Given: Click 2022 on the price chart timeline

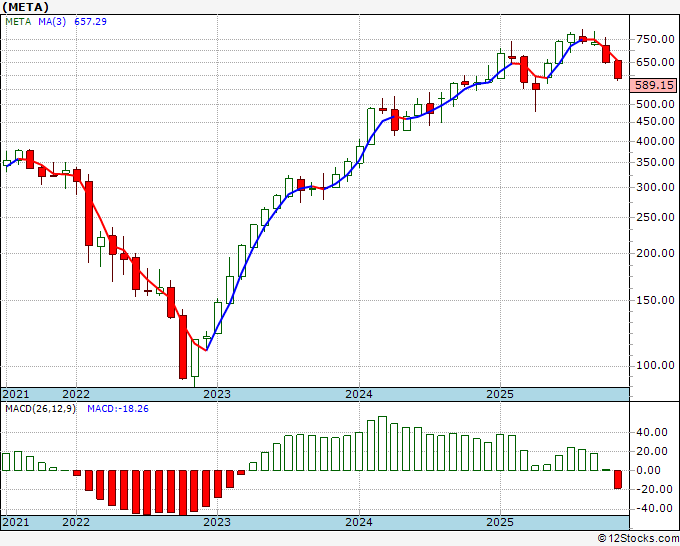Looking at the screenshot, I should (76, 394).
